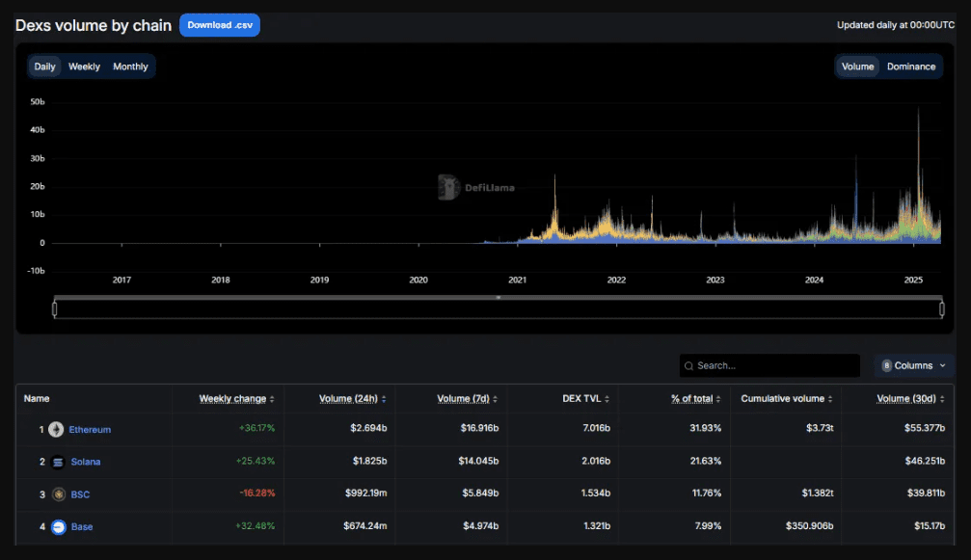This screenshot has height=560, width=971.
Task: Click Solana share 21.63%
Action: coord(705,462)
